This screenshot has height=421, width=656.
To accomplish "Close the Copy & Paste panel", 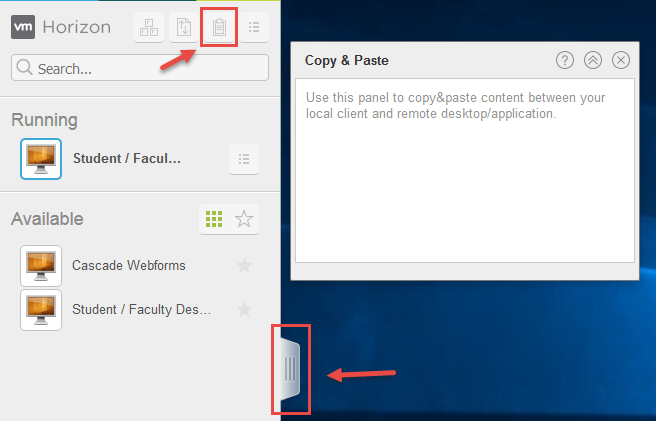I will click(x=621, y=60).
